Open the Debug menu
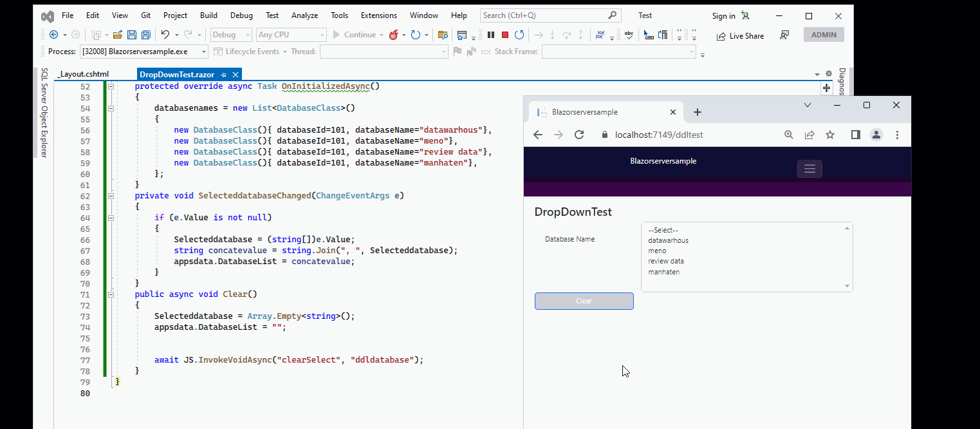The width and height of the screenshot is (980, 429). [241, 15]
